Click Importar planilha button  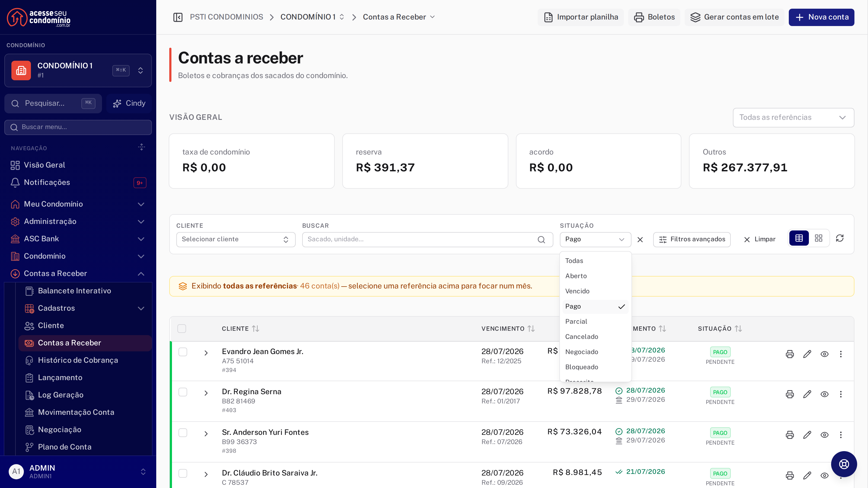coord(581,17)
